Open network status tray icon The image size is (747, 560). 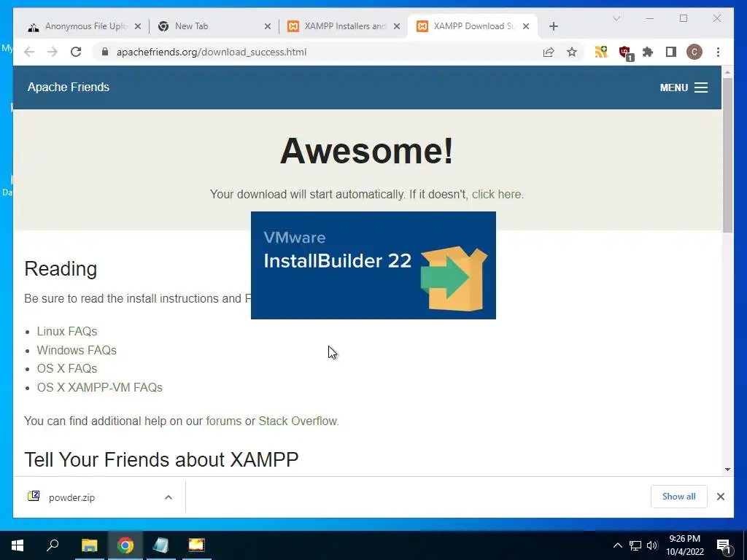(x=635, y=545)
